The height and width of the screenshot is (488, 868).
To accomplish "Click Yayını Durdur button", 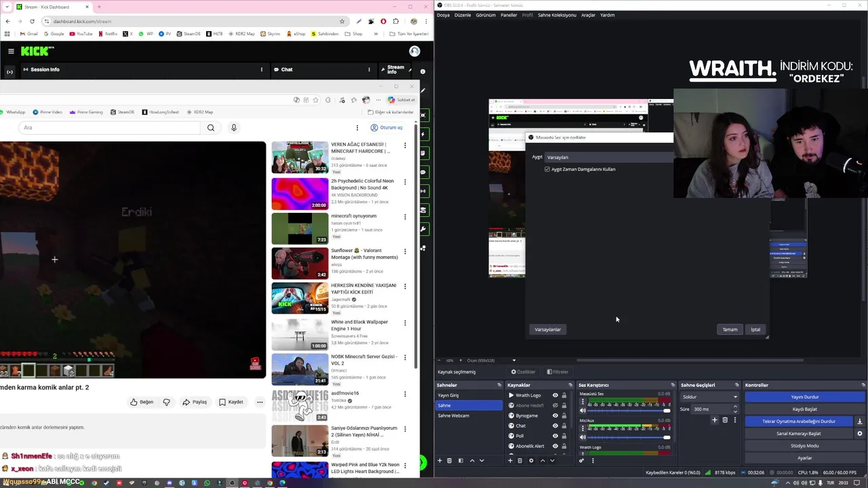I will point(805,397).
